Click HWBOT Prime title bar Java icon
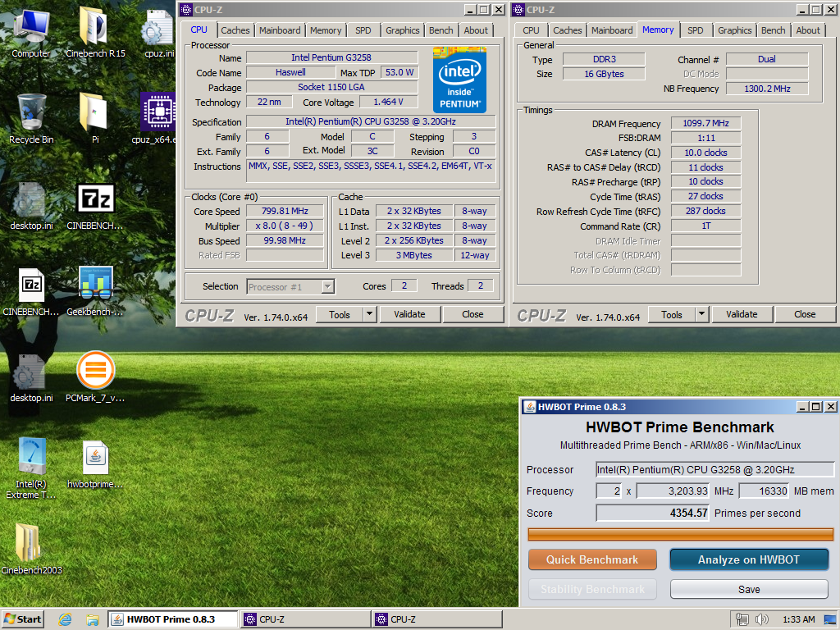This screenshot has height=630, width=840. [529, 407]
